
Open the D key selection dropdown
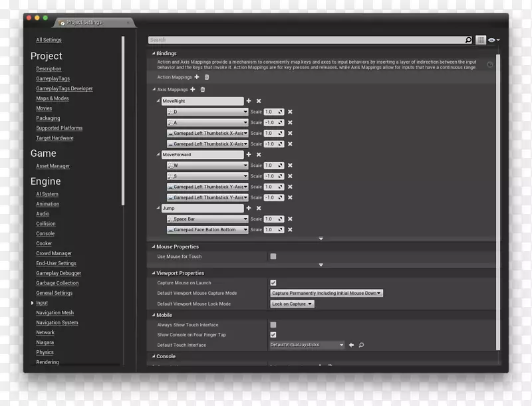click(x=207, y=112)
